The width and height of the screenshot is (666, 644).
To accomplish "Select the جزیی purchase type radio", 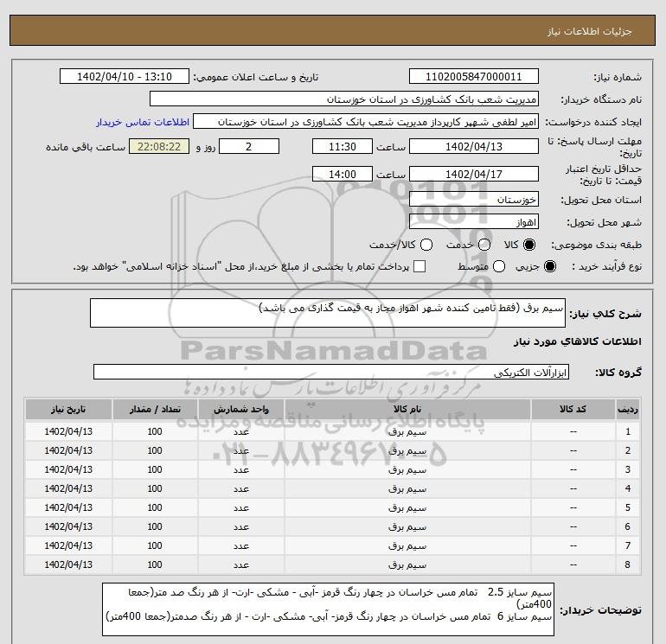I will tap(549, 266).
